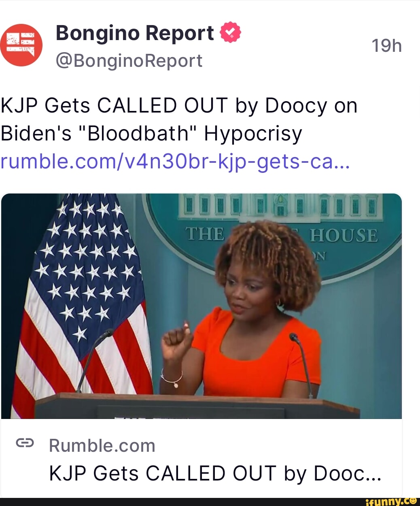420x506 pixels.
Task: Click the smiley in the iFunny logo
Action: [x=414, y=500]
